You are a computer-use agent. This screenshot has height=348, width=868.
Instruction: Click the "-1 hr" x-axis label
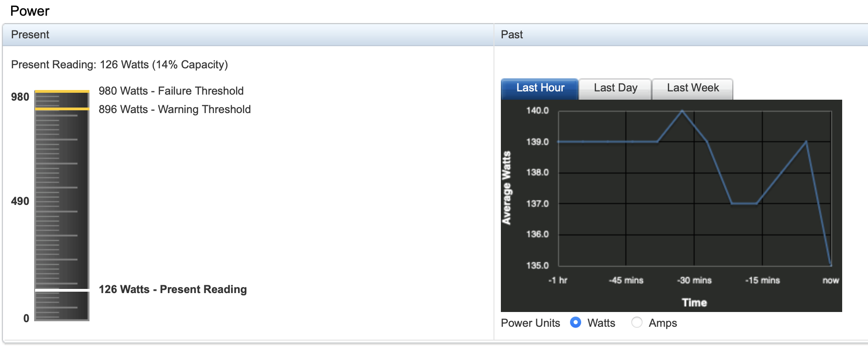pos(558,280)
